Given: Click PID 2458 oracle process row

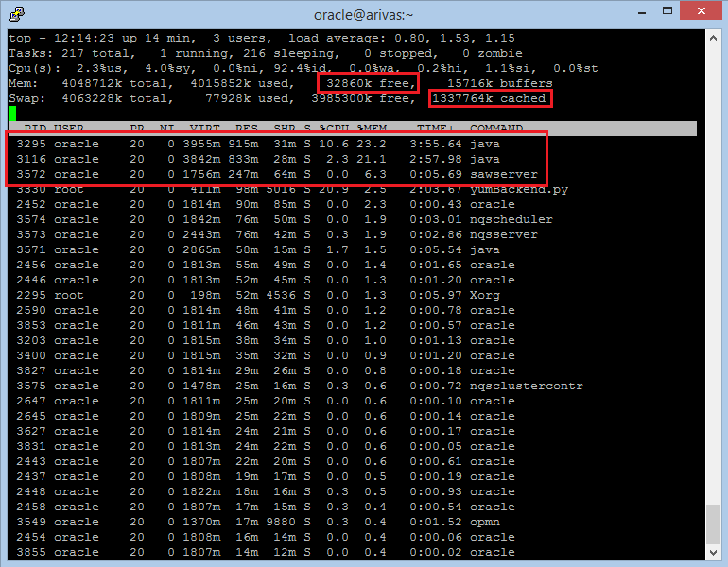Looking at the screenshot, I should pyautogui.click(x=266, y=507).
